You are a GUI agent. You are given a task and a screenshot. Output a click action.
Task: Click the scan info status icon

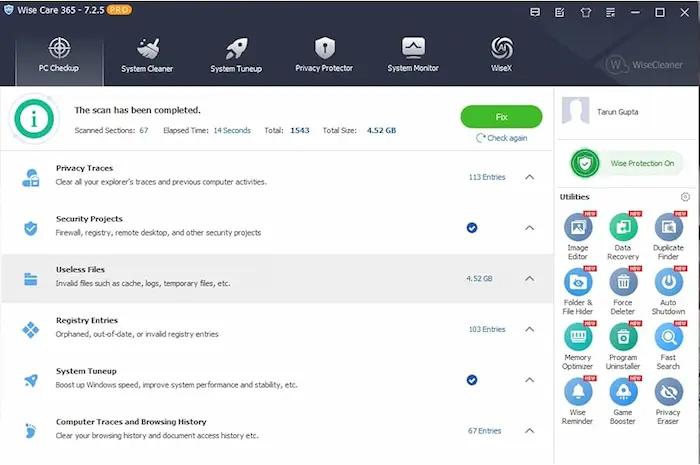coord(34,119)
